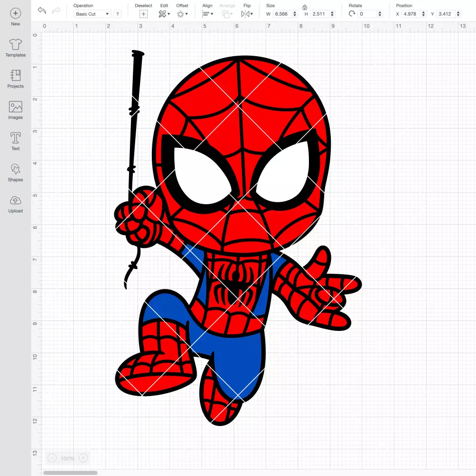
Task: Click the Deselect icon
Action: pyautogui.click(x=143, y=14)
